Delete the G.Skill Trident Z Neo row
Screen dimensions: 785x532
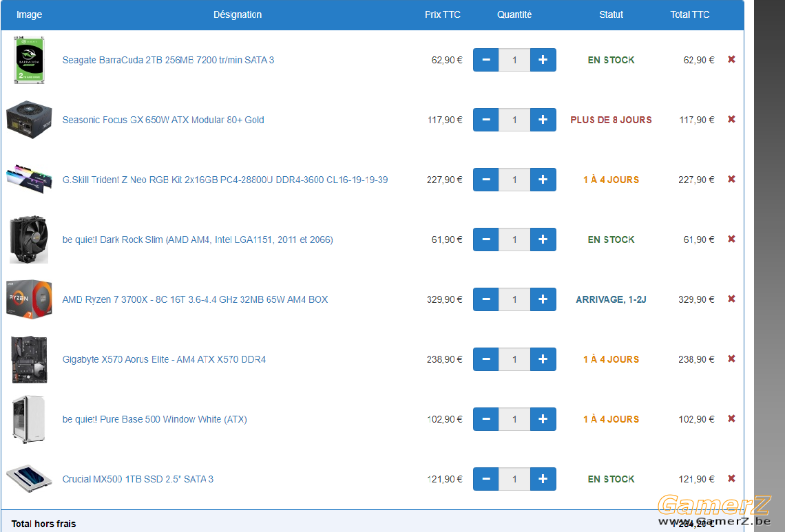731,179
